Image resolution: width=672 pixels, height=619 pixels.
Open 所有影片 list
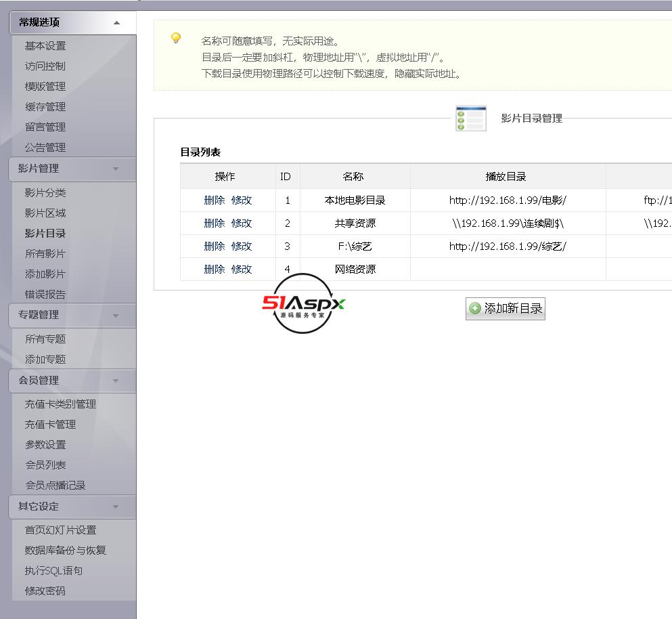pyautogui.click(x=45, y=254)
